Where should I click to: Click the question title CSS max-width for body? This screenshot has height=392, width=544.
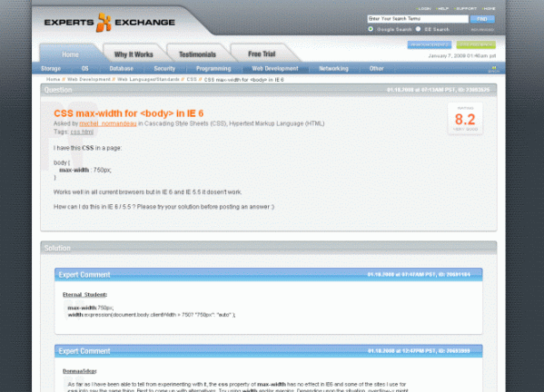point(129,113)
